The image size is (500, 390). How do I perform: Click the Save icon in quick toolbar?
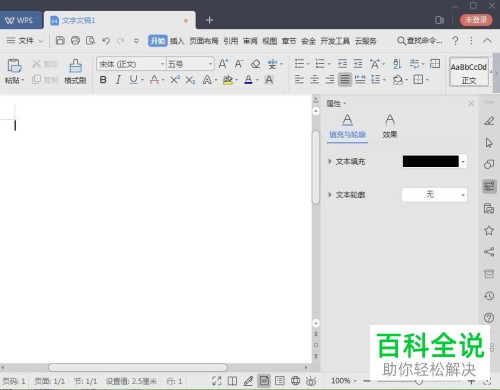point(60,41)
